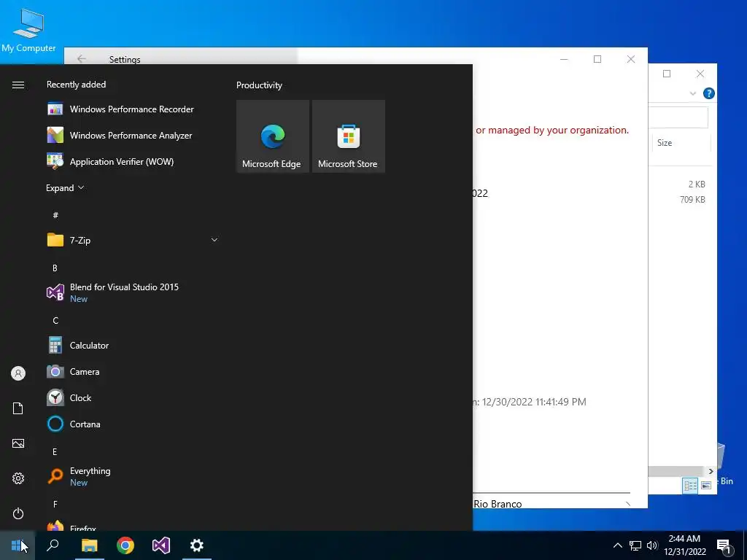747x560 pixels.
Task: Open the volume tray icon
Action: point(652,545)
